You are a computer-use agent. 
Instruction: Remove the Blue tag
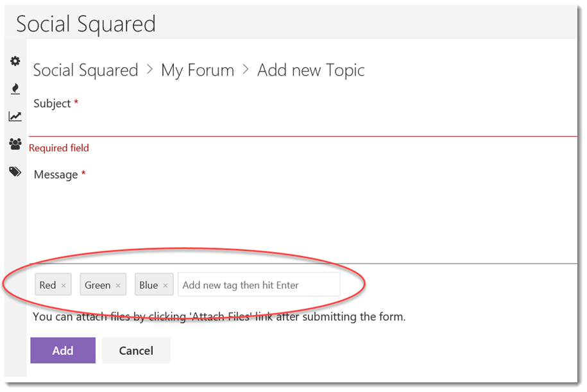(x=166, y=285)
